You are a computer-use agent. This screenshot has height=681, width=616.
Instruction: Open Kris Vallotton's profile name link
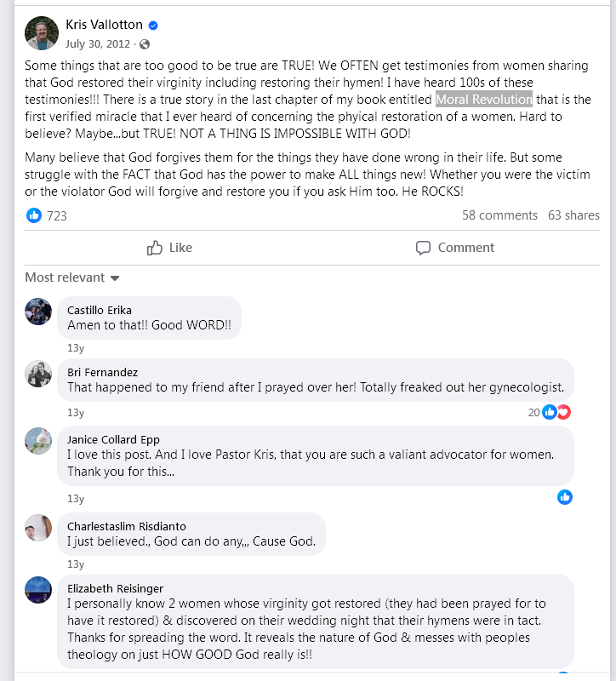pyautogui.click(x=104, y=26)
